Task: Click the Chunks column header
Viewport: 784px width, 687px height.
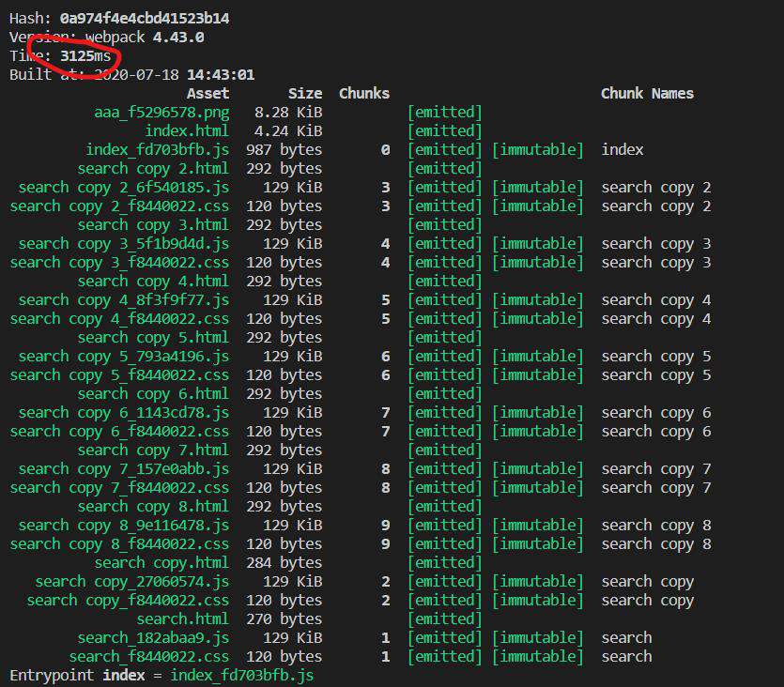Action: pyautogui.click(x=364, y=94)
